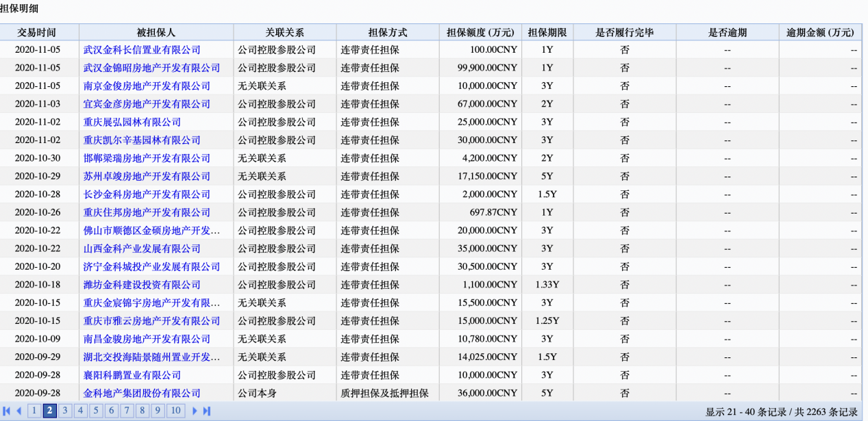Open 重庆住邦房地产开发有限公司 link

click(x=147, y=212)
